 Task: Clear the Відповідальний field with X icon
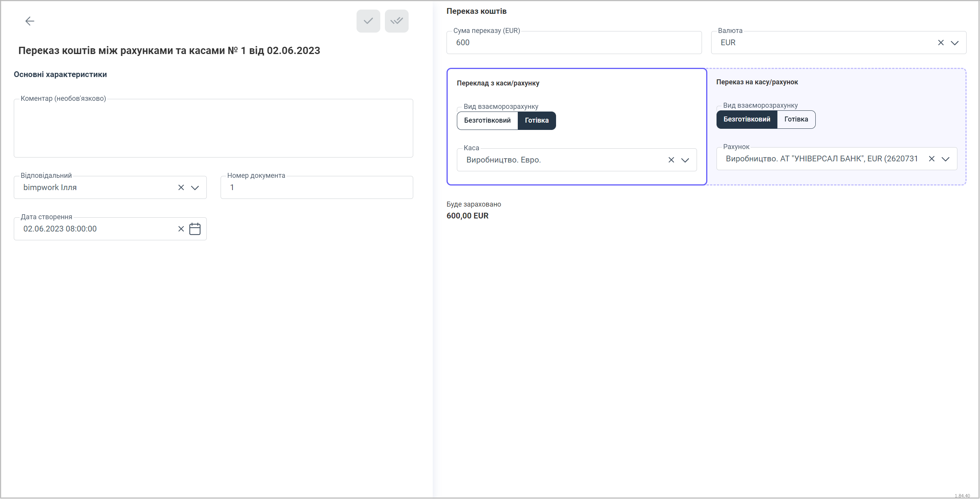[x=181, y=187]
